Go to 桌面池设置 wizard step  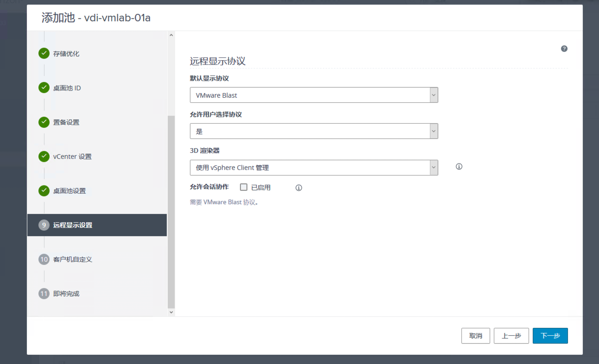point(69,191)
